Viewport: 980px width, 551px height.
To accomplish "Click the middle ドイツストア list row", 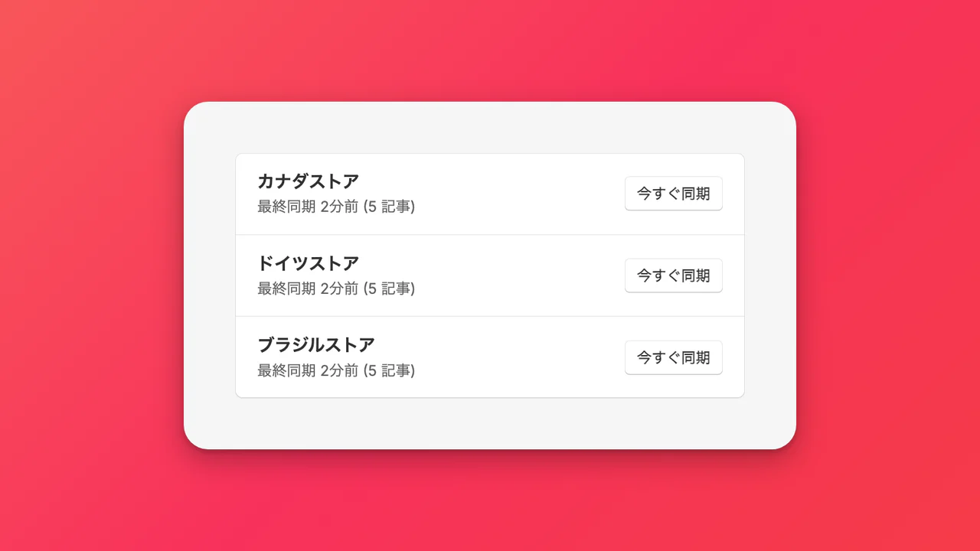I will tap(490, 275).
